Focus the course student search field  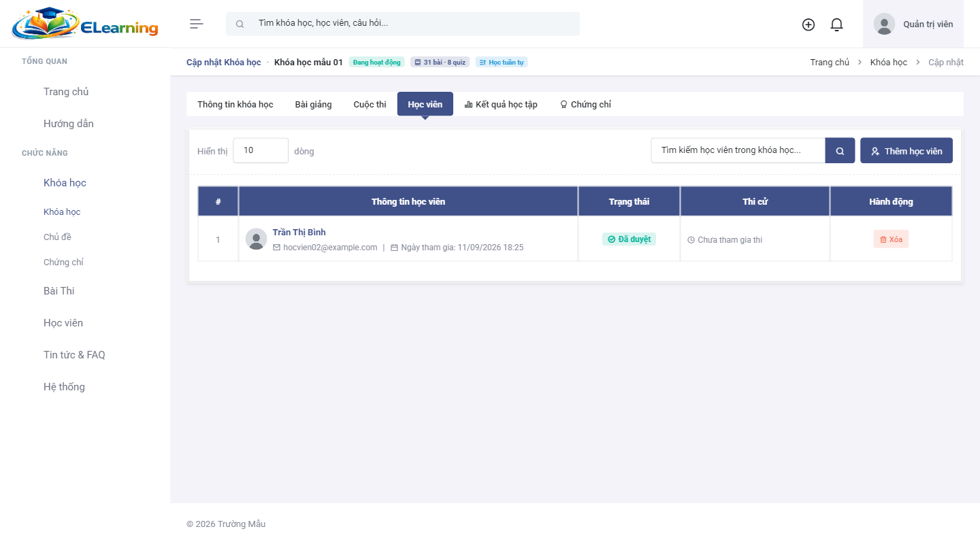click(x=738, y=150)
